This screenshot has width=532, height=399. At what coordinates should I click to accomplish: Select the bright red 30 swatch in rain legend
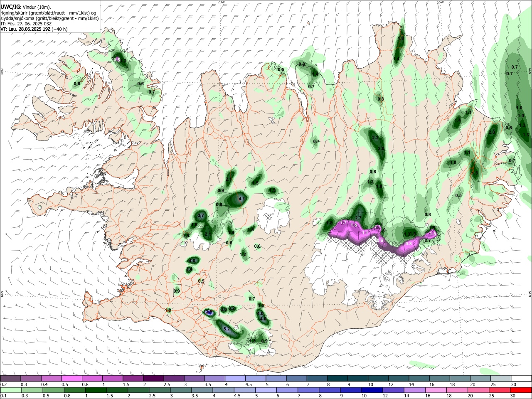(521, 390)
